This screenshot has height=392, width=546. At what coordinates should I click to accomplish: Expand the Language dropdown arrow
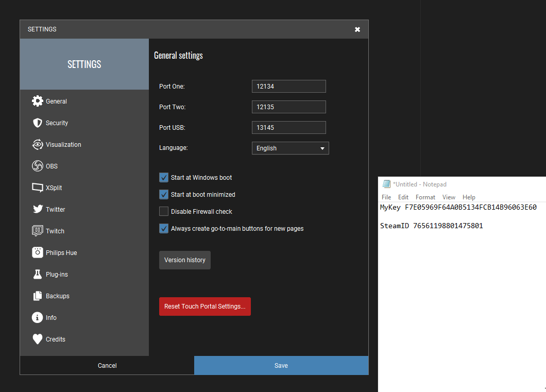coord(322,148)
